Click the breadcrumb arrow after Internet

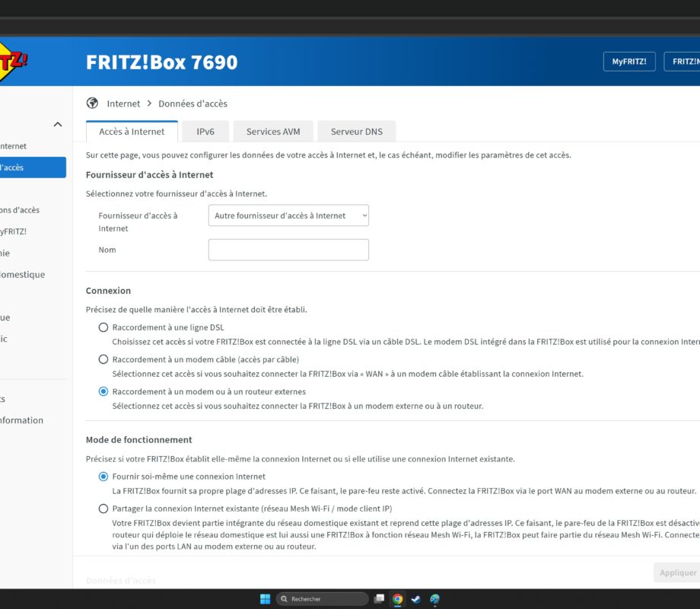pyautogui.click(x=149, y=104)
